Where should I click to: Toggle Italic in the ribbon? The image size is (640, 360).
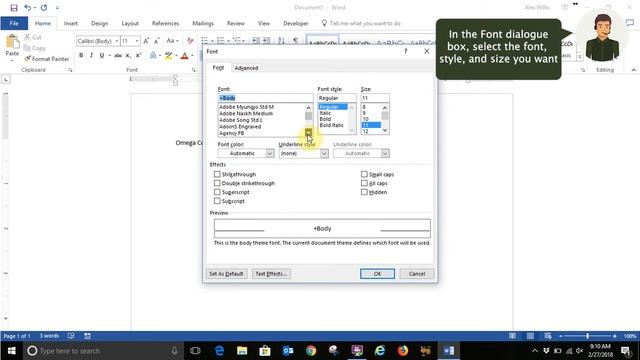[91, 55]
